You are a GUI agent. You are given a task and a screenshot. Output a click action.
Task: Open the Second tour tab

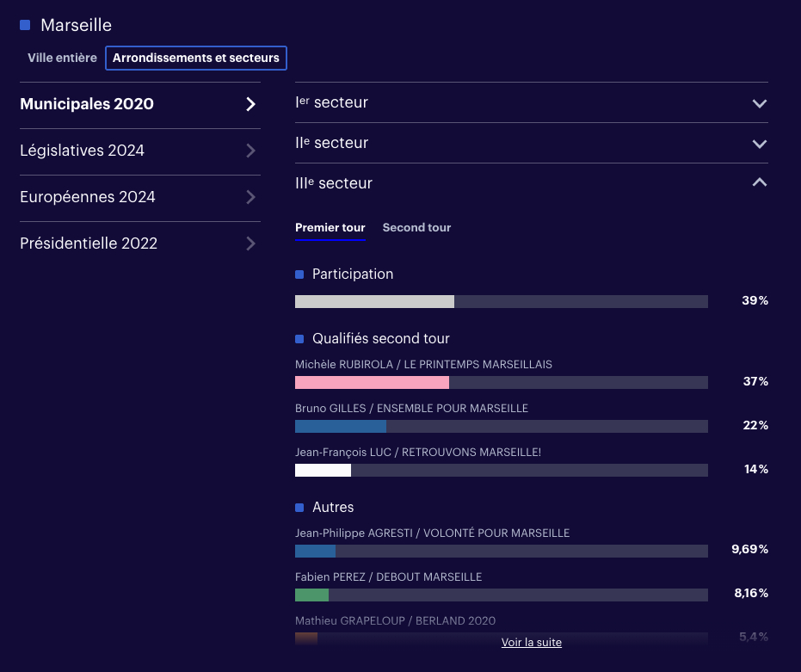[x=416, y=227]
